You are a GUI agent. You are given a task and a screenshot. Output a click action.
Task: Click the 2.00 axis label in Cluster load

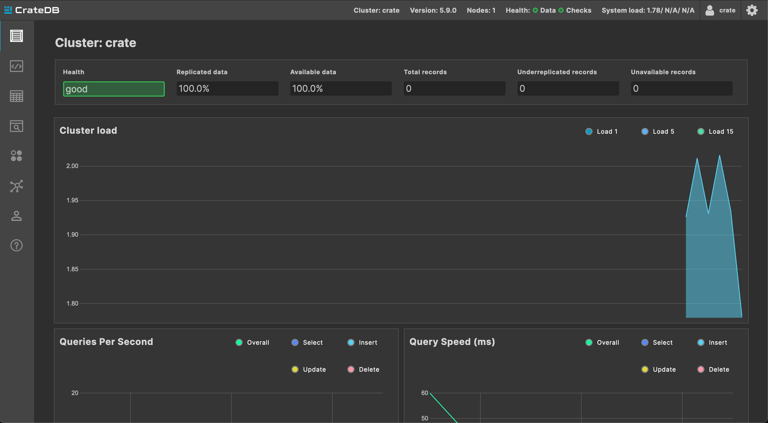pos(72,166)
